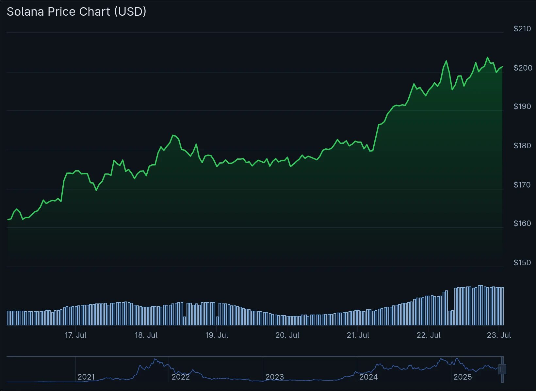Click the '19. Jul' date label
Image resolution: width=537 pixels, height=392 pixels.
coord(217,335)
